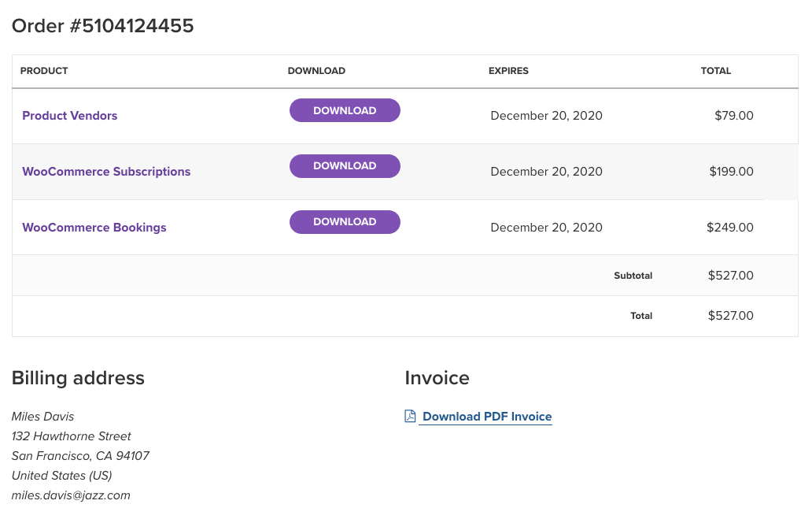The width and height of the screenshot is (812, 519).
Task: Click the December 20, 2020 expiry for Product Vendors
Action: click(x=546, y=116)
